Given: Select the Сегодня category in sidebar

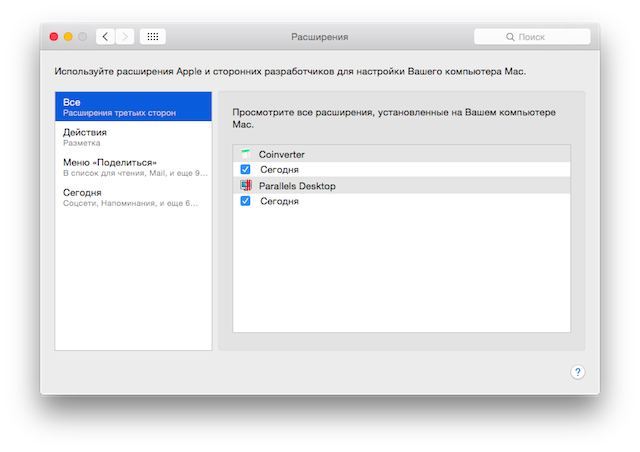Looking at the screenshot, I should (133, 198).
